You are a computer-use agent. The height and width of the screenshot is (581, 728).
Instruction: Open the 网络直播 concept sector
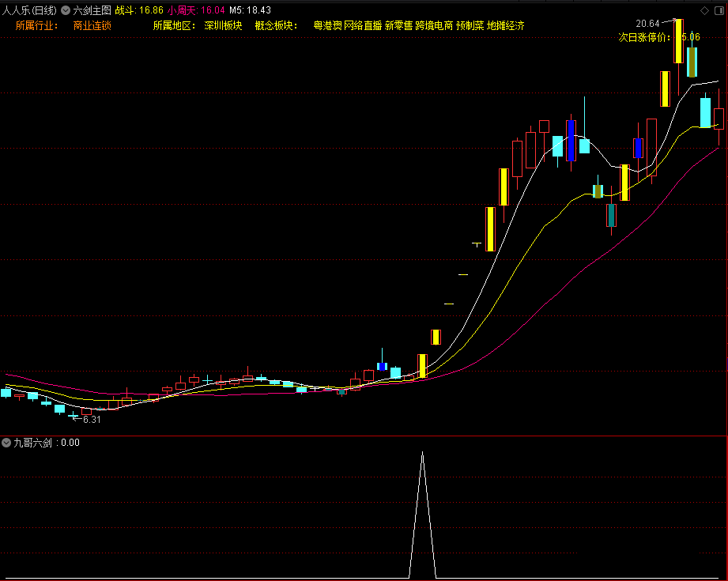363,25
